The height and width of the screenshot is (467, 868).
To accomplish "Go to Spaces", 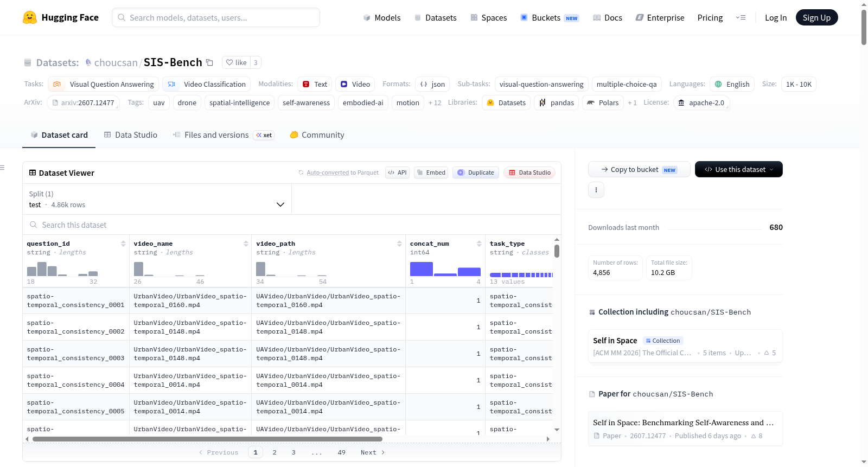I will (x=488, y=17).
